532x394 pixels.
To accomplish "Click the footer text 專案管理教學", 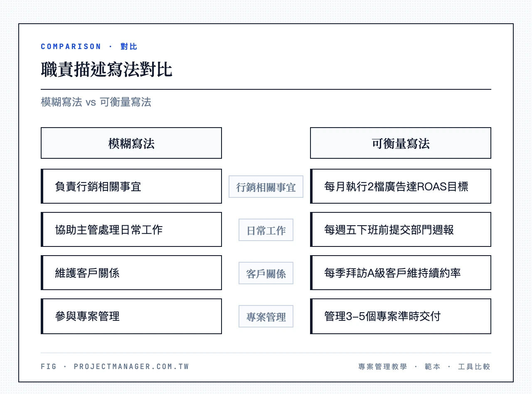I will pos(383,367).
